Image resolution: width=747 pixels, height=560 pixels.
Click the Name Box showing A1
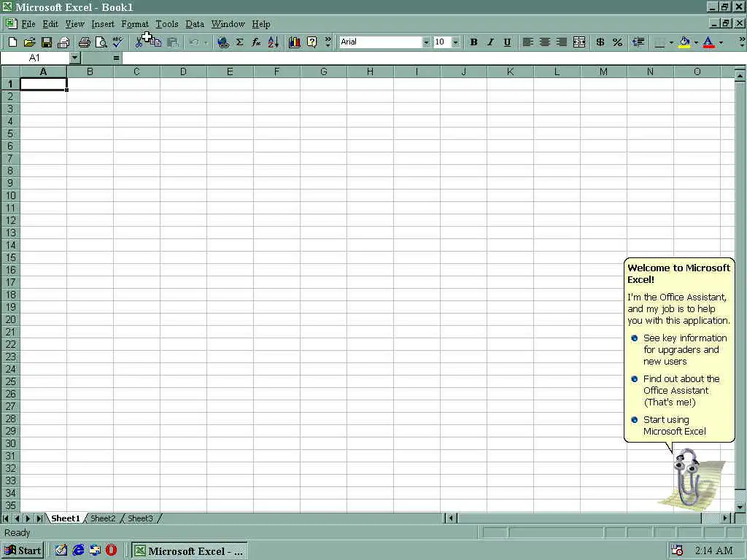pos(35,58)
